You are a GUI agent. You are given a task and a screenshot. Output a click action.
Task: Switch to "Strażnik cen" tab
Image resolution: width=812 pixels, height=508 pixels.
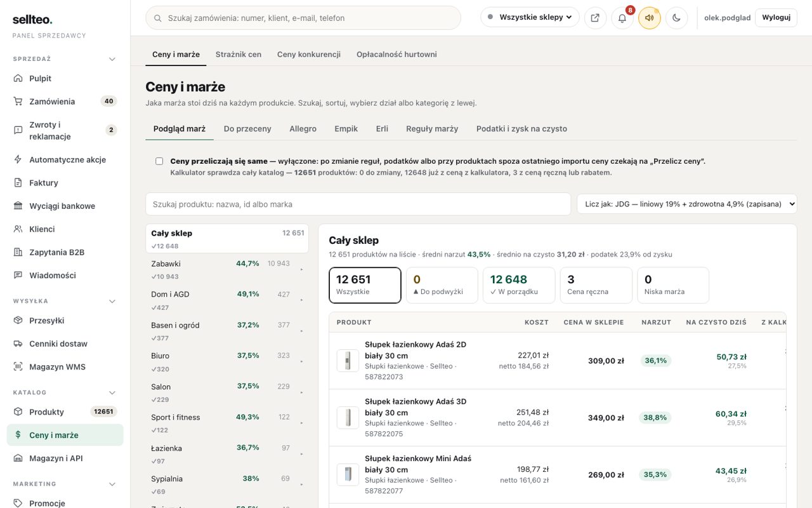[x=239, y=54]
